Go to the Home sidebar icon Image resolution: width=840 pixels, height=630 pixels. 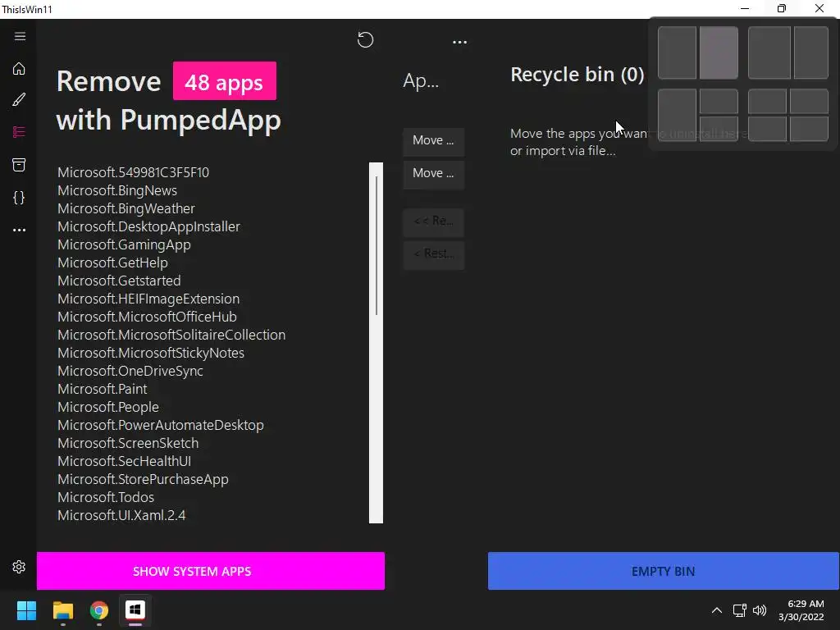click(x=19, y=69)
